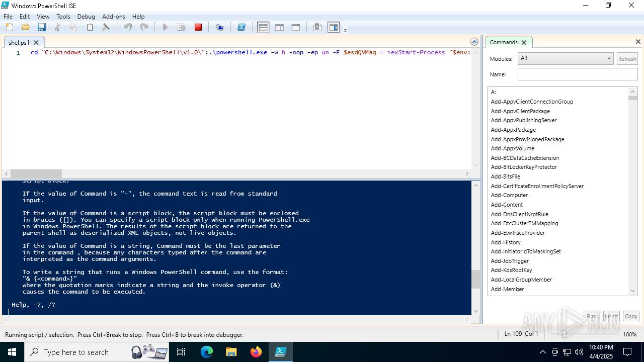Open New Remote PowerShell Tab icon
The image size is (644, 362).
219,27
